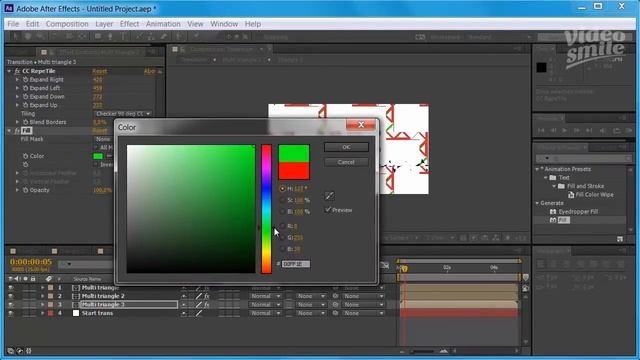Screen dimensions: 640x360
Task: Open the Tiling dropdown Checker 90 deg
Action: (123, 113)
